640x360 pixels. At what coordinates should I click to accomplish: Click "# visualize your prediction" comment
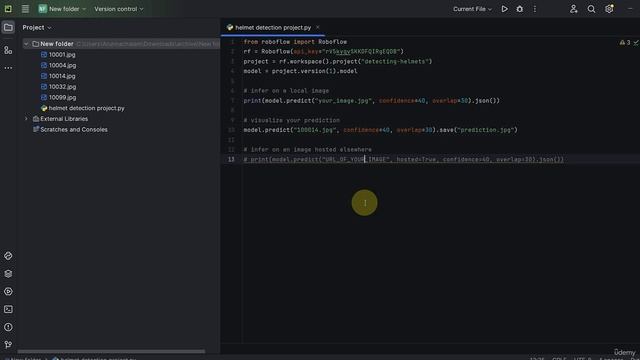point(291,120)
